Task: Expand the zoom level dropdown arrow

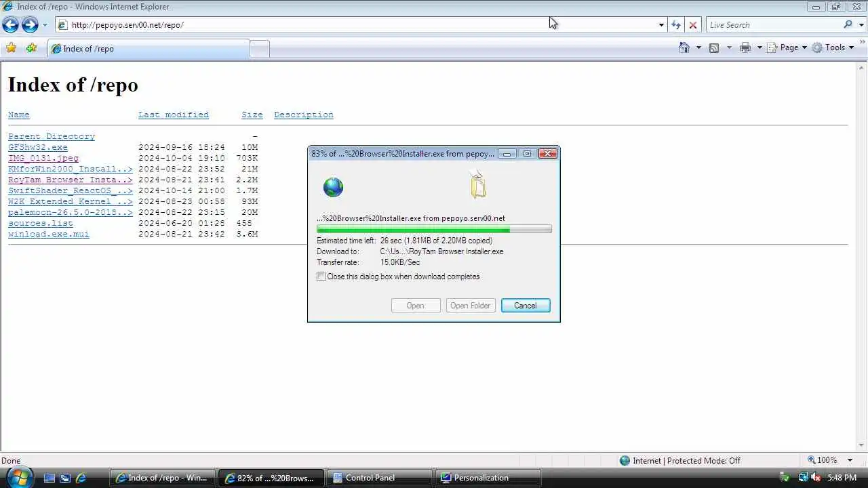Action: point(850,460)
